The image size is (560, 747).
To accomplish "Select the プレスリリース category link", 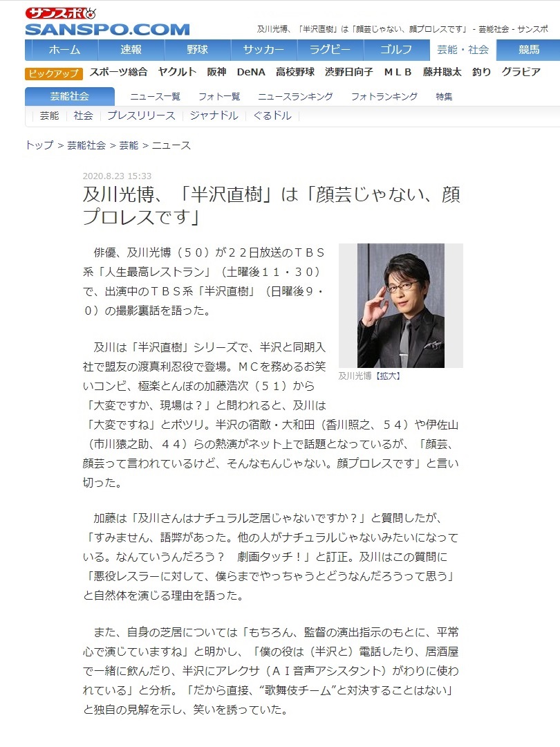I will [142, 116].
